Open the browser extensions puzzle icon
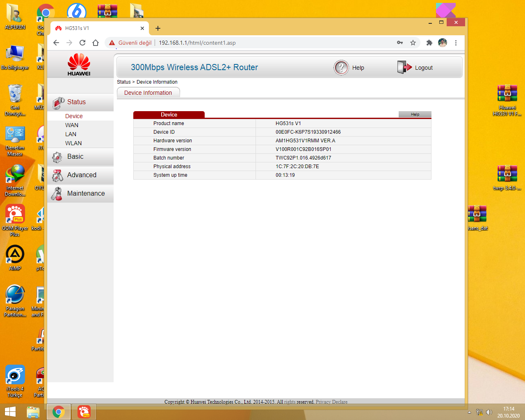 [429, 43]
